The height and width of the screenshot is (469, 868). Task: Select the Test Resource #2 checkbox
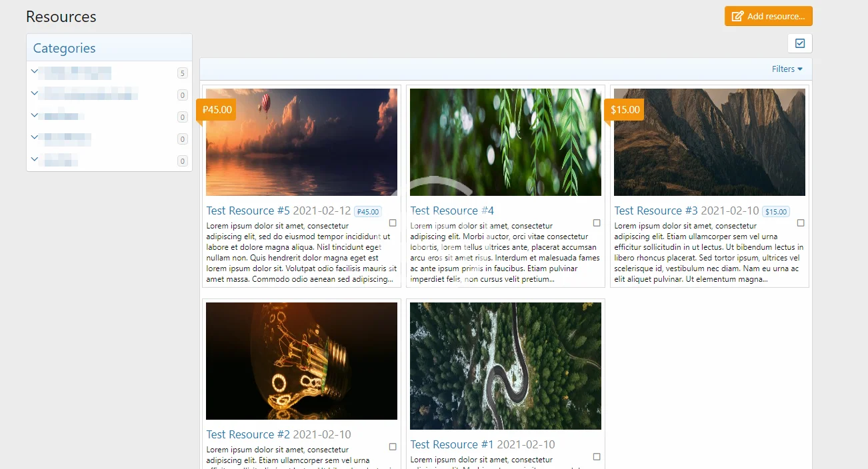click(393, 447)
